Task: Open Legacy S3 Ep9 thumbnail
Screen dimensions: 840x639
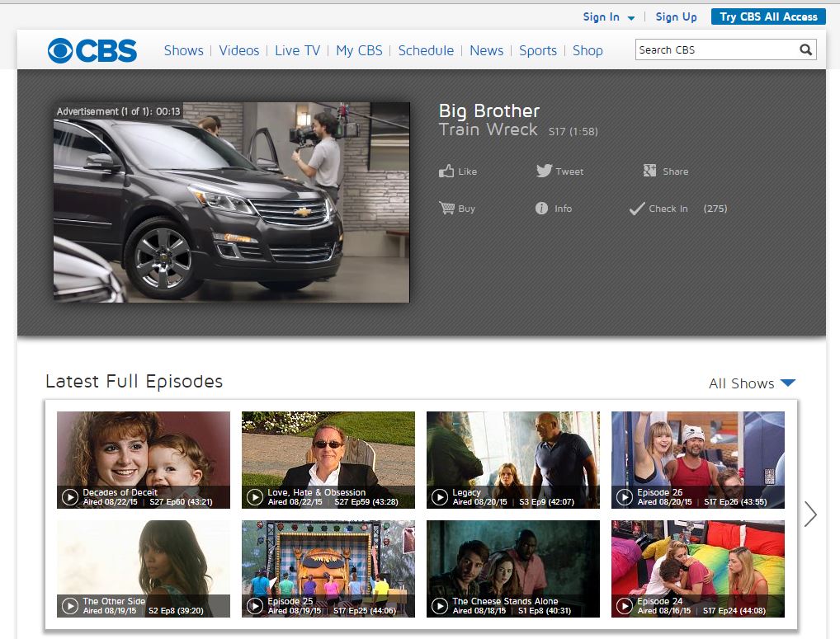Action: point(513,460)
